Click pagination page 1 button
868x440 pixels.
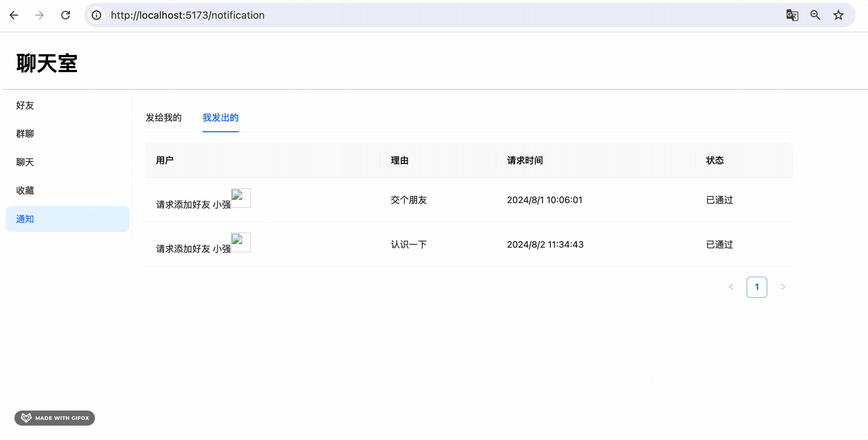pos(757,287)
